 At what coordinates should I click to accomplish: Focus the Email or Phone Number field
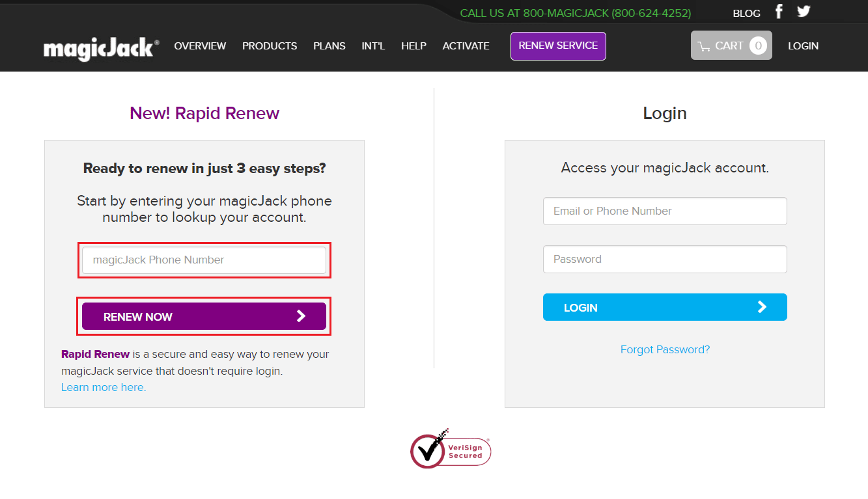[665, 211]
